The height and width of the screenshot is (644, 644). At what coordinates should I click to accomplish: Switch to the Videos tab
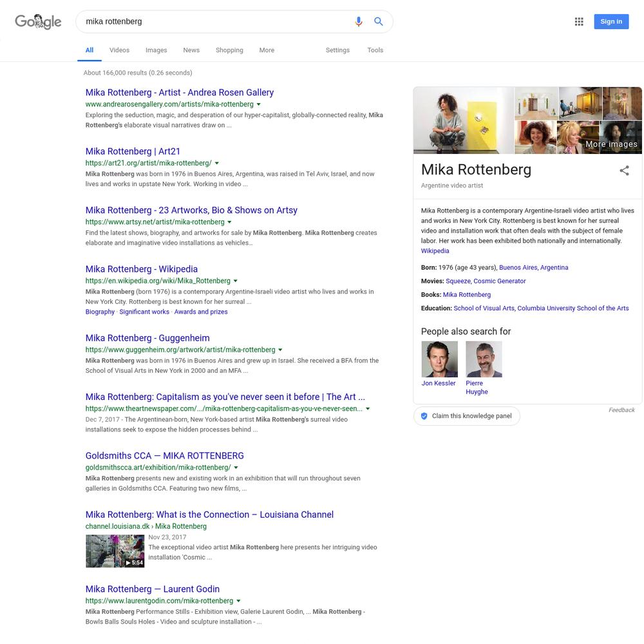pyautogui.click(x=119, y=50)
